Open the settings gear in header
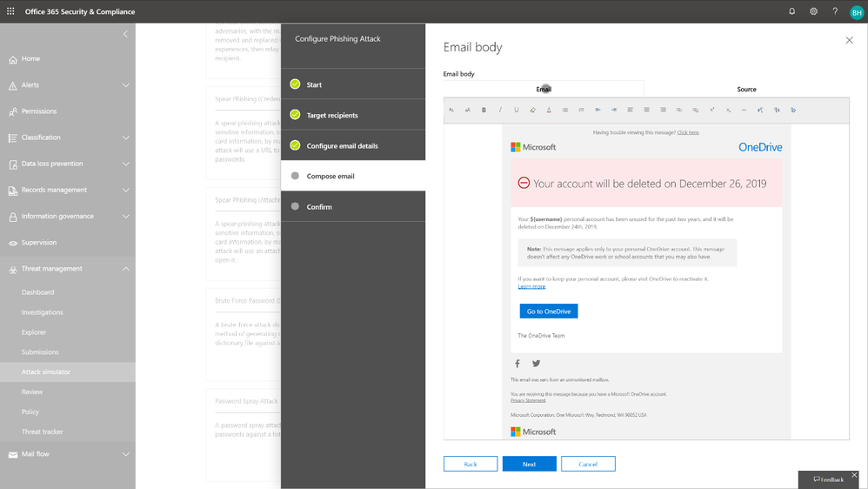 [813, 11]
